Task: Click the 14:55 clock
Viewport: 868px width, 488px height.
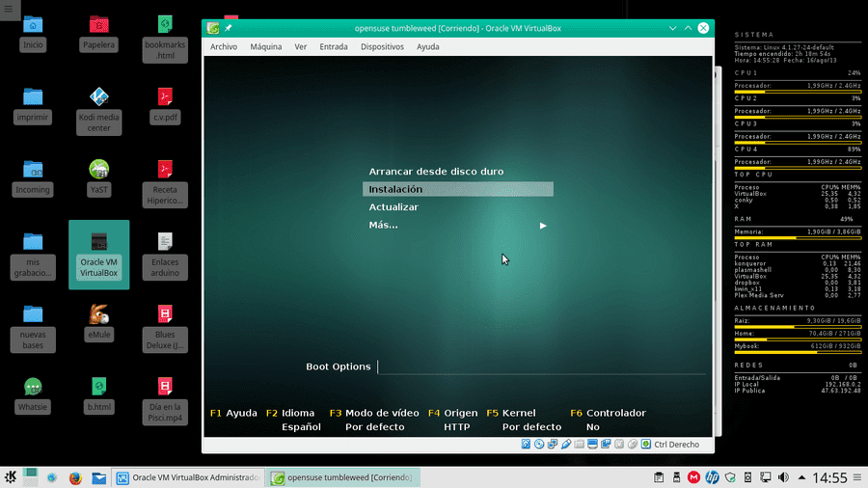Action: point(829,477)
